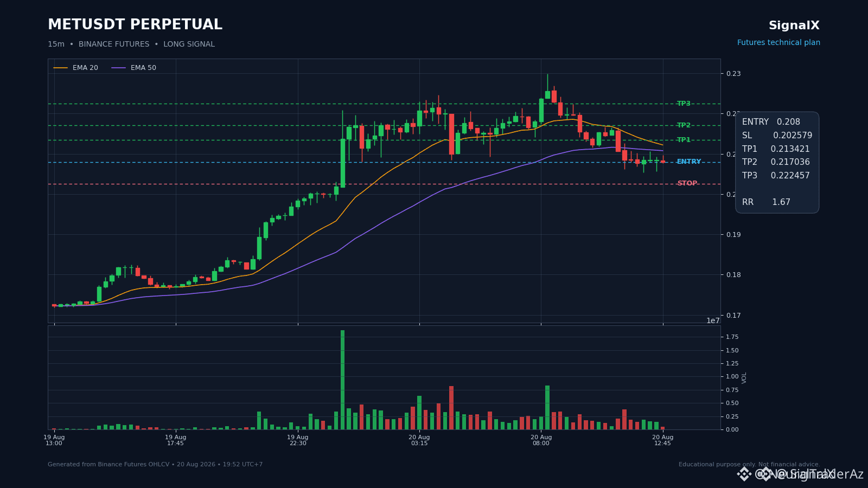Click the 0.23 price axis label

733,74
